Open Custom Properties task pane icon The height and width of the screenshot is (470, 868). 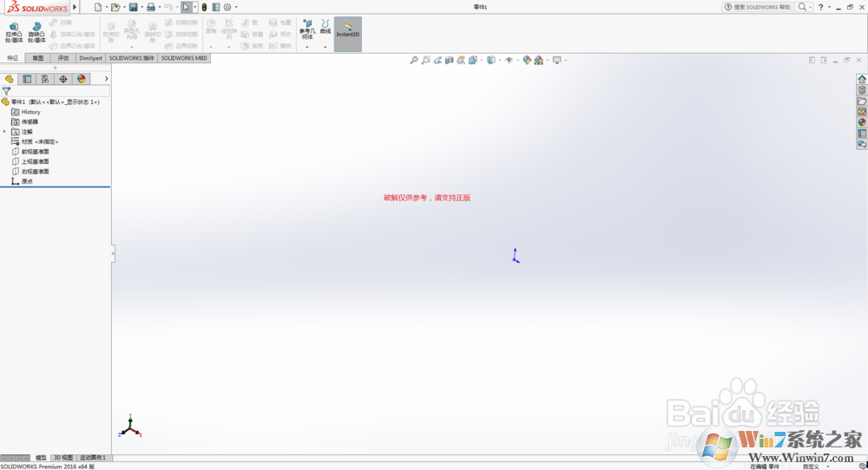pyautogui.click(x=862, y=134)
